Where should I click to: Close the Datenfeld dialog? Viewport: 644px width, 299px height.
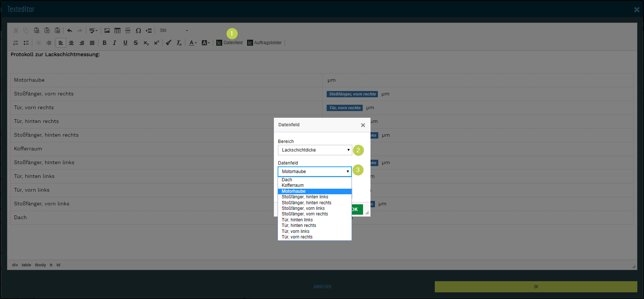point(363,125)
